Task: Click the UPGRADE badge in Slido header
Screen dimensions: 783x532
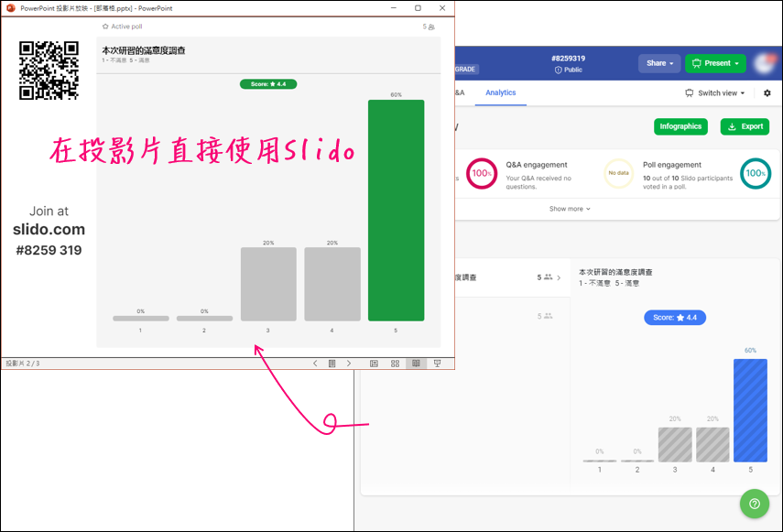Action: pyautogui.click(x=466, y=70)
